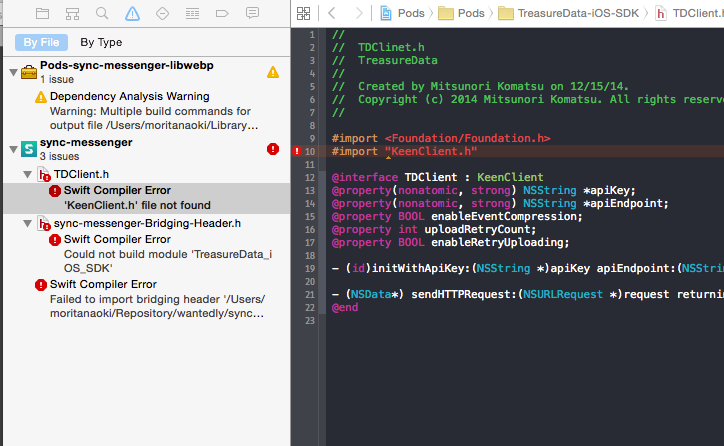Click the TDClient.h header file icon
Screen dimensions: 724x446
(x=44, y=175)
